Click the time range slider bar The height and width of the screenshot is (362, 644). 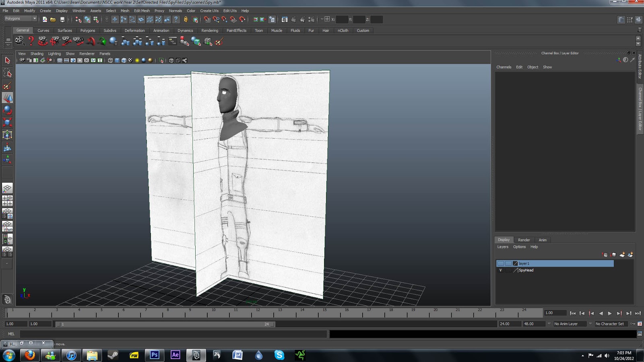click(165, 324)
